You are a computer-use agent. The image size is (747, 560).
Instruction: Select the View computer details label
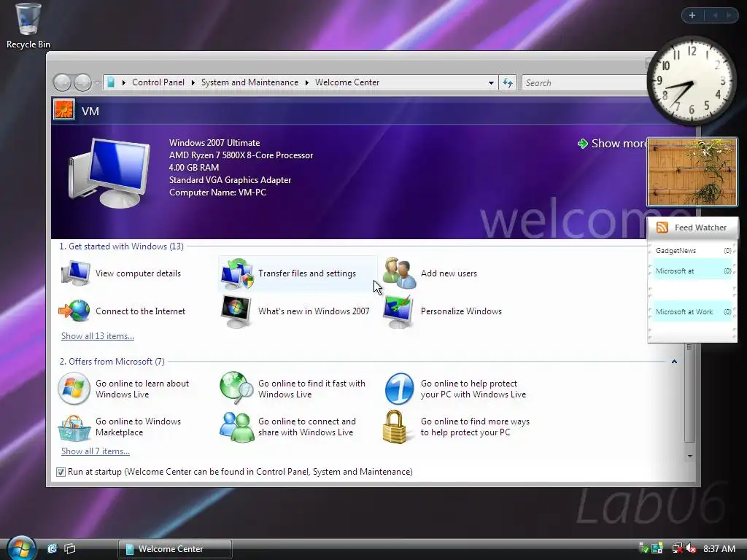pos(138,273)
